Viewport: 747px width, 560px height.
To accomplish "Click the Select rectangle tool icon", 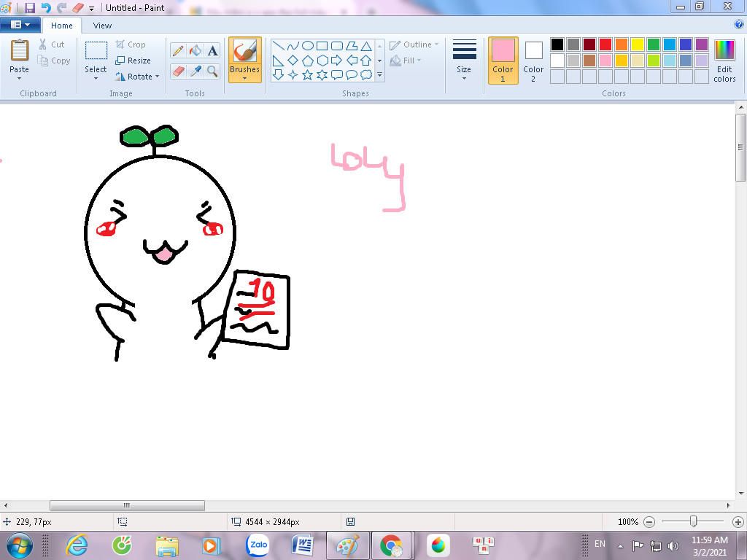I will click(x=96, y=51).
